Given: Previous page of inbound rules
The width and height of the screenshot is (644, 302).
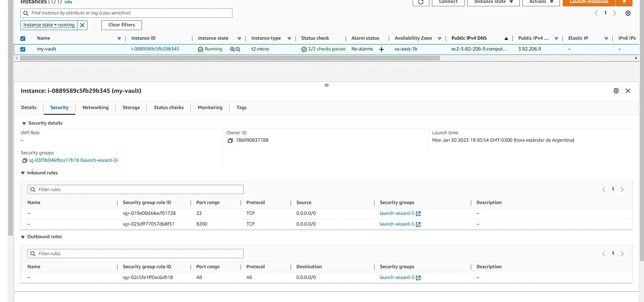Looking at the screenshot, I should (604, 190).
